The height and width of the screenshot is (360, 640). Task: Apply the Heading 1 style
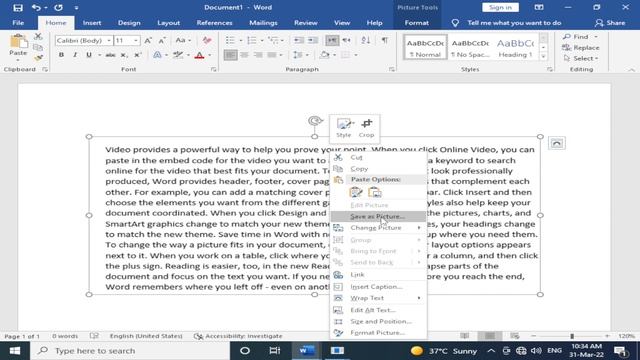[515, 48]
